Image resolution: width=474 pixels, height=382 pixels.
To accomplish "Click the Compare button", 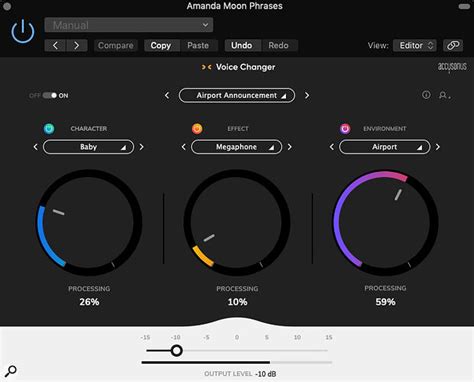I will pyautogui.click(x=115, y=45).
